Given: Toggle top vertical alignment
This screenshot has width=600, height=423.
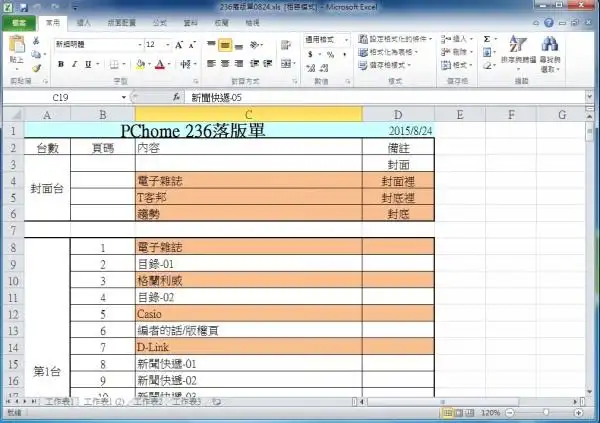Looking at the screenshot, I should (x=211, y=45).
